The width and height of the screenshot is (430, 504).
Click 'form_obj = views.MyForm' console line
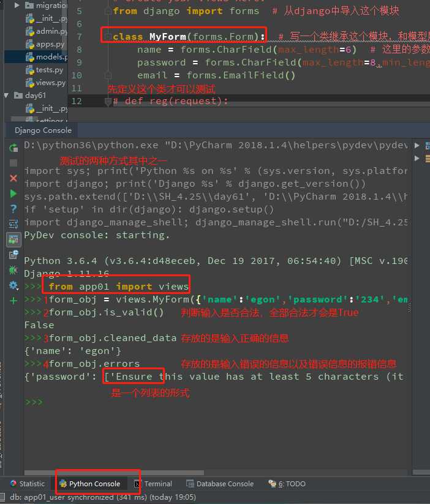point(228,299)
